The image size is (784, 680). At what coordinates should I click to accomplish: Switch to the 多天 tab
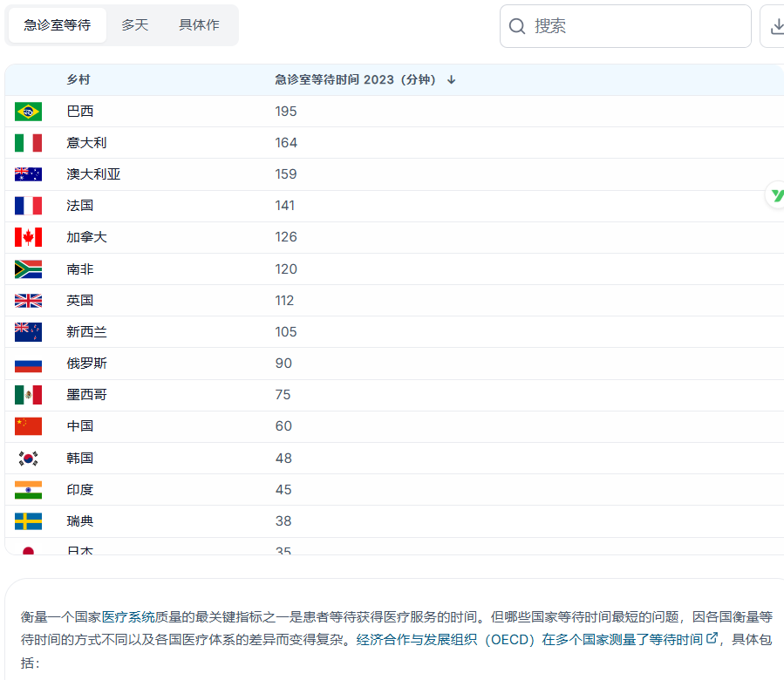135,25
